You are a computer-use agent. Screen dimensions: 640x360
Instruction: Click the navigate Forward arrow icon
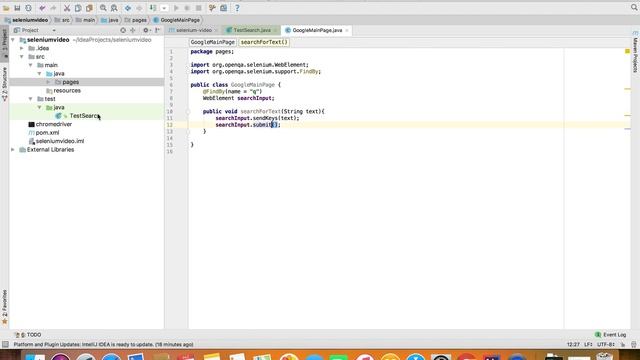pyautogui.click(x=139, y=8)
